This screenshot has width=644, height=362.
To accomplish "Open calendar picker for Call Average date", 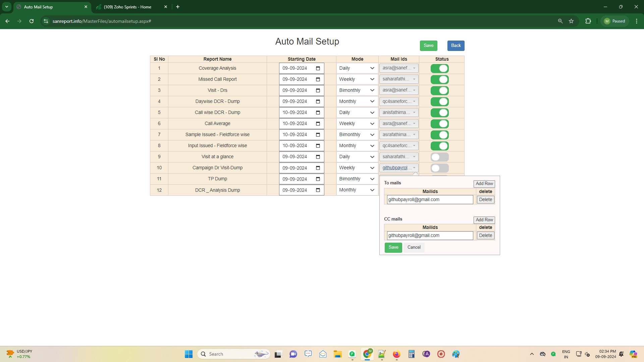I will pyautogui.click(x=318, y=124).
